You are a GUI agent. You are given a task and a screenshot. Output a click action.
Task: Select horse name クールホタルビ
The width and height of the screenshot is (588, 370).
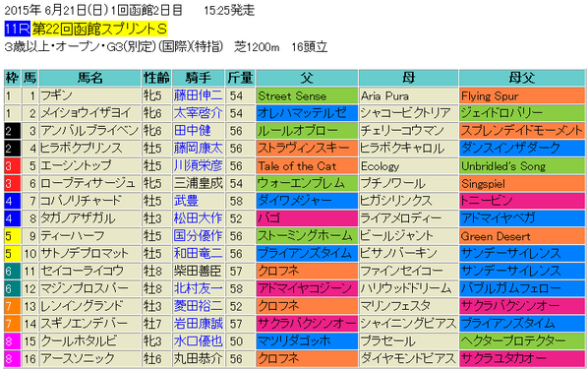(79, 341)
